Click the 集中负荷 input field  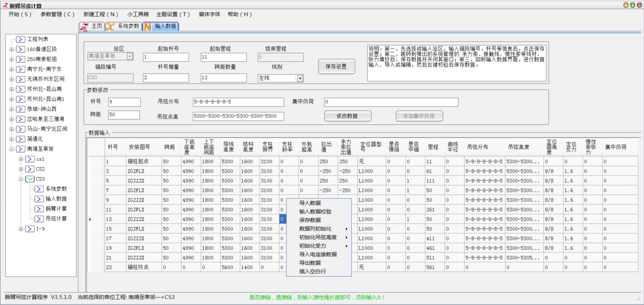coord(391,102)
